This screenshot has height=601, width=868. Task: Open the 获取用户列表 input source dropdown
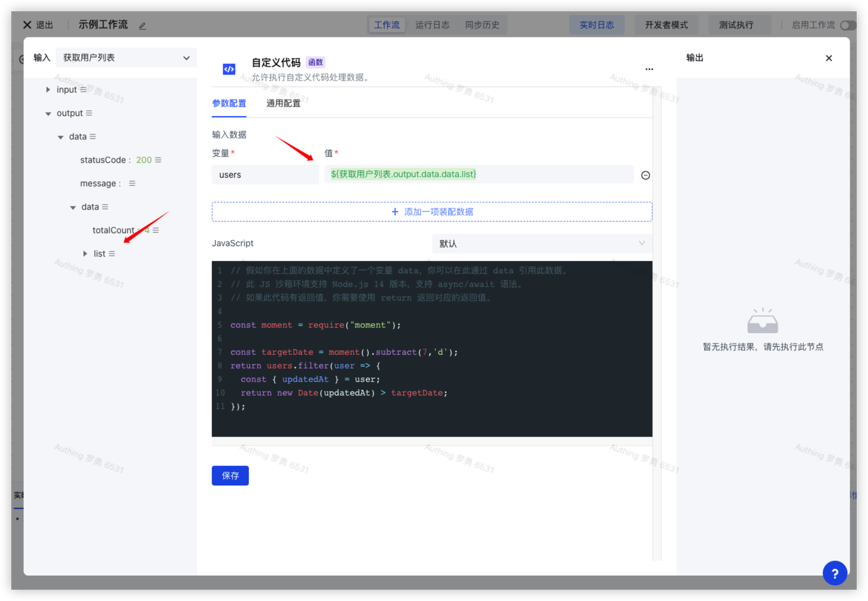pyautogui.click(x=126, y=57)
